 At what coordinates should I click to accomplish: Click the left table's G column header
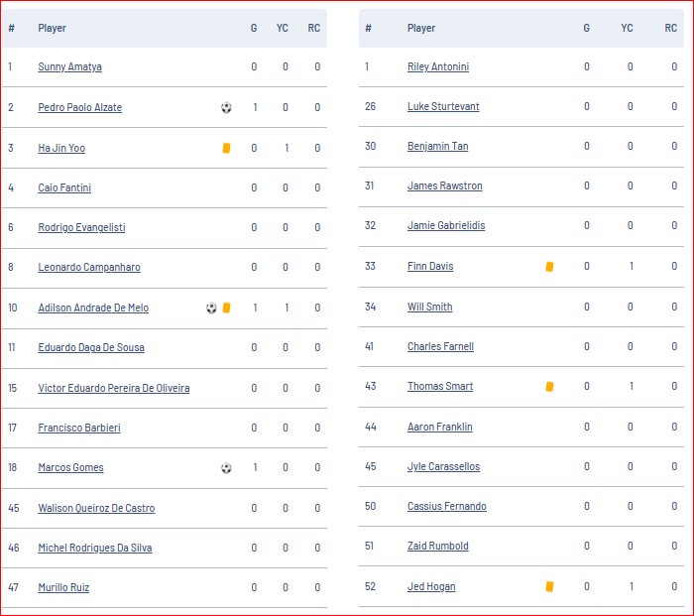click(x=254, y=28)
